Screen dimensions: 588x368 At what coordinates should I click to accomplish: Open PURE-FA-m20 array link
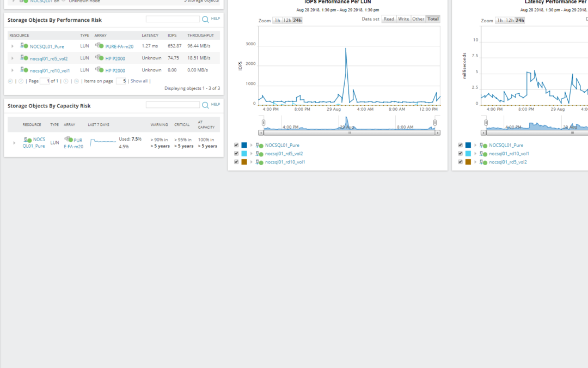click(x=119, y=46)
